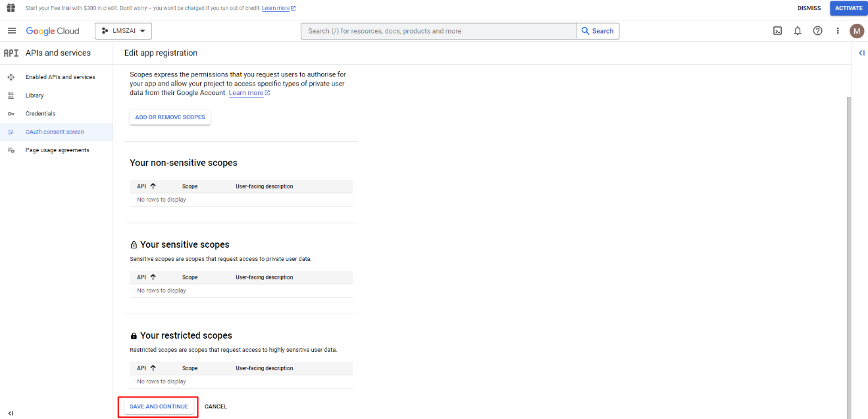Image resolution: width=868 pixels, height=419 pixels.
Task: Click the CANCEL button
Action: (x=216, y=406)
